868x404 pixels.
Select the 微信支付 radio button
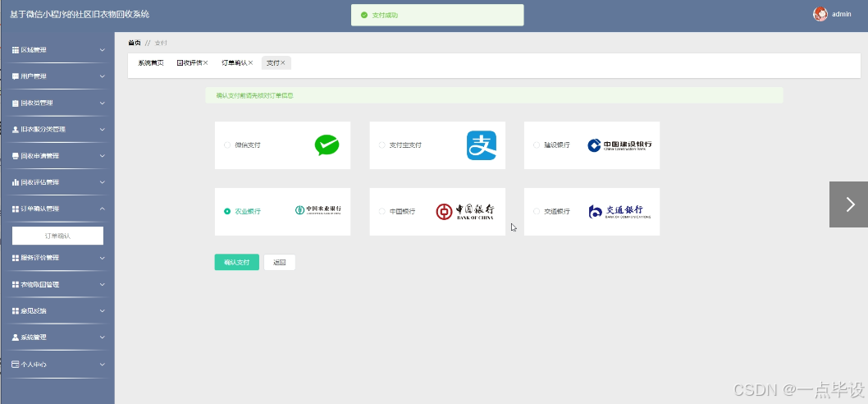pyautogui.click(x=227, y=145)
